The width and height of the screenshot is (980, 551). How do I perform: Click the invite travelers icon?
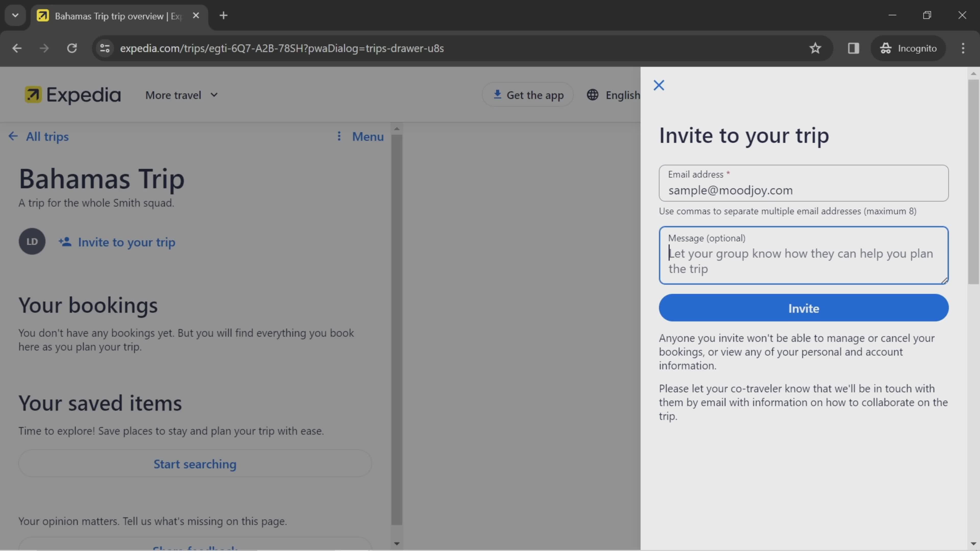65,242
